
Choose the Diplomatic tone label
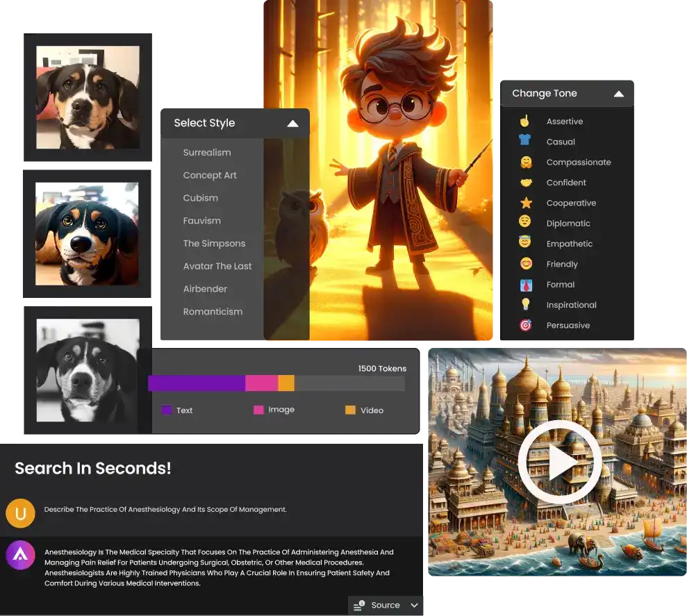(x=568, y=224)
